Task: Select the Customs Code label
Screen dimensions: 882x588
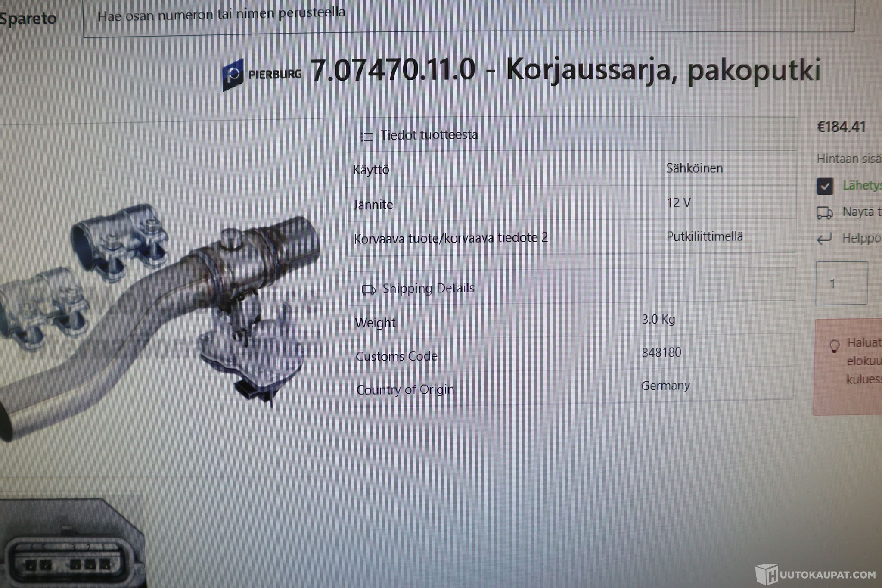Action: click(x=396, y=356)
